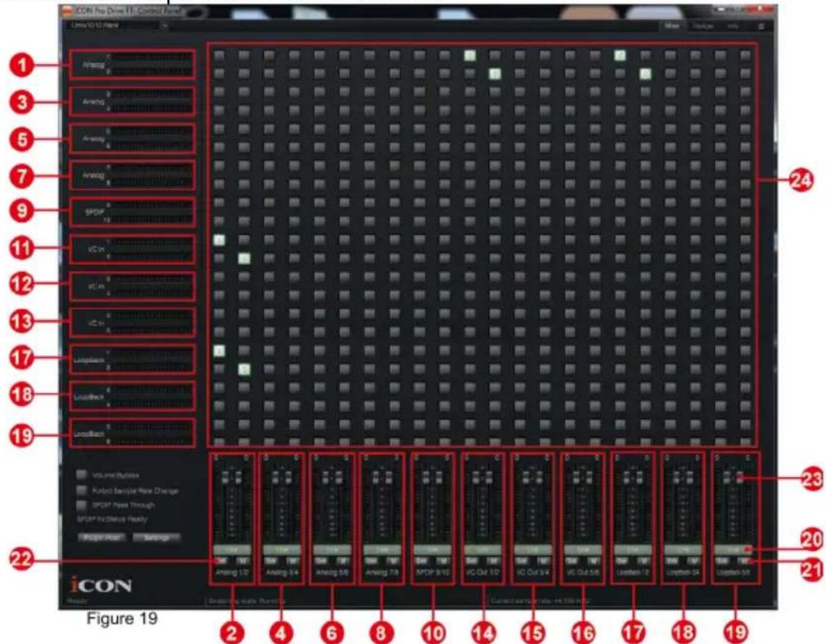Solo the Loopback 1/2 strip
This screenshot has width=826, height=644.
pyautogui.click(x=622, y=561)
